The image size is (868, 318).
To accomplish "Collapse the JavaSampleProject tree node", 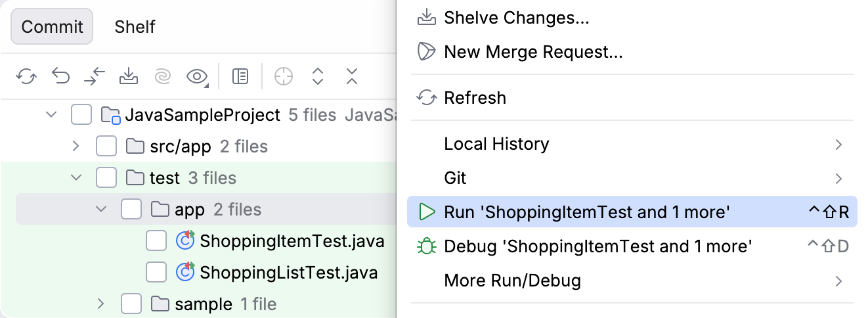I will [x=51, y=116].
